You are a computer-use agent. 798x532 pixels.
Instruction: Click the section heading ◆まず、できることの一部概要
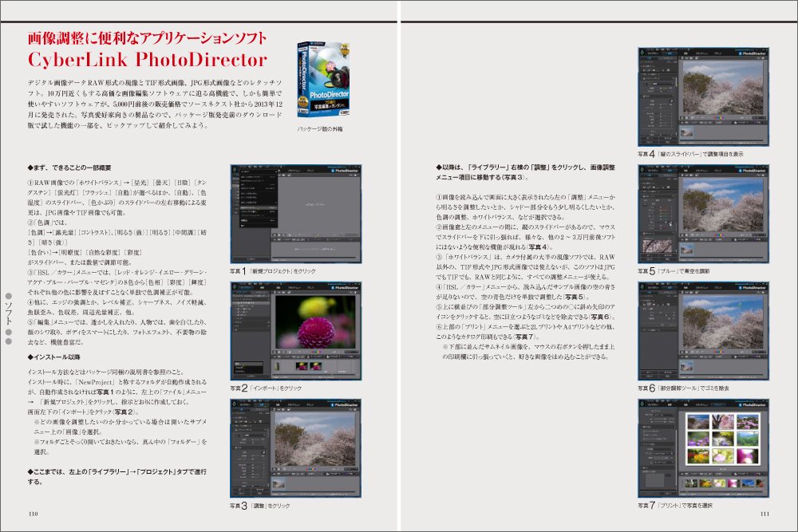point(69,167)
